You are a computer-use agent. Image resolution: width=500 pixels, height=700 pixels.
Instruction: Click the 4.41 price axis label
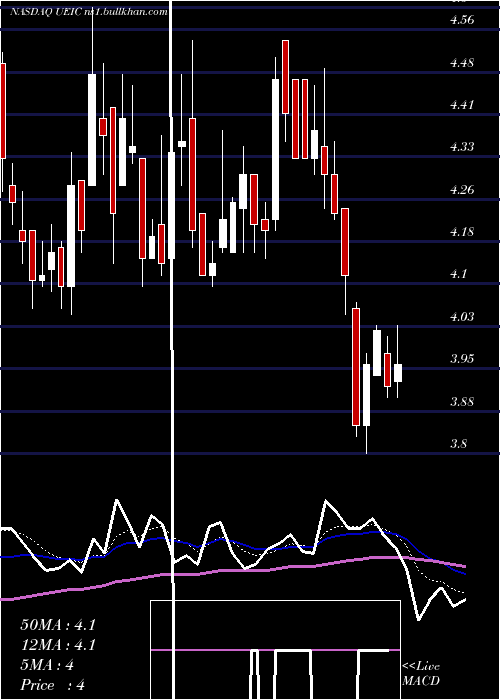pos(462,105)
